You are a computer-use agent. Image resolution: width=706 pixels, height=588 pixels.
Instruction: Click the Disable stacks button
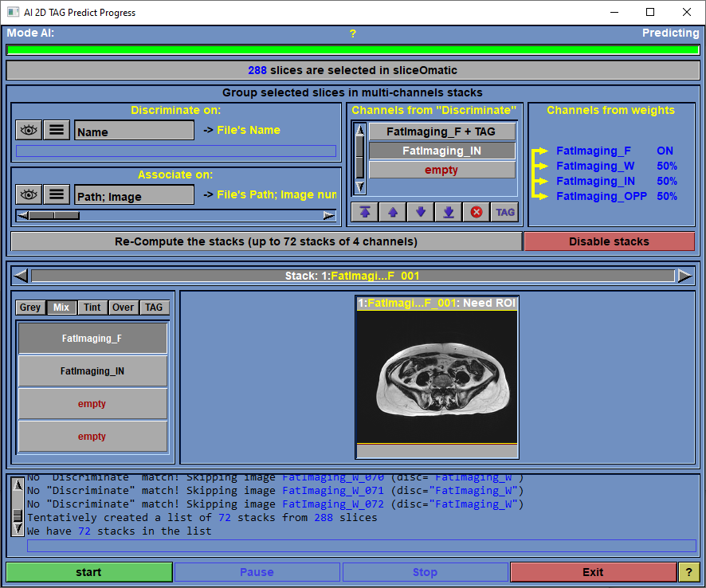(610, 241)
